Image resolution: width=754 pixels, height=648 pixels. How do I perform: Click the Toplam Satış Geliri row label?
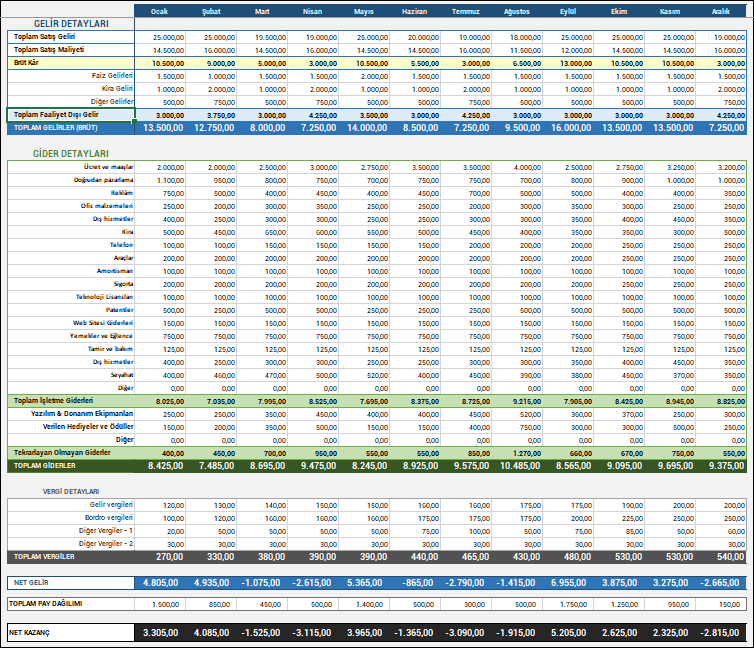coord(44,37)
